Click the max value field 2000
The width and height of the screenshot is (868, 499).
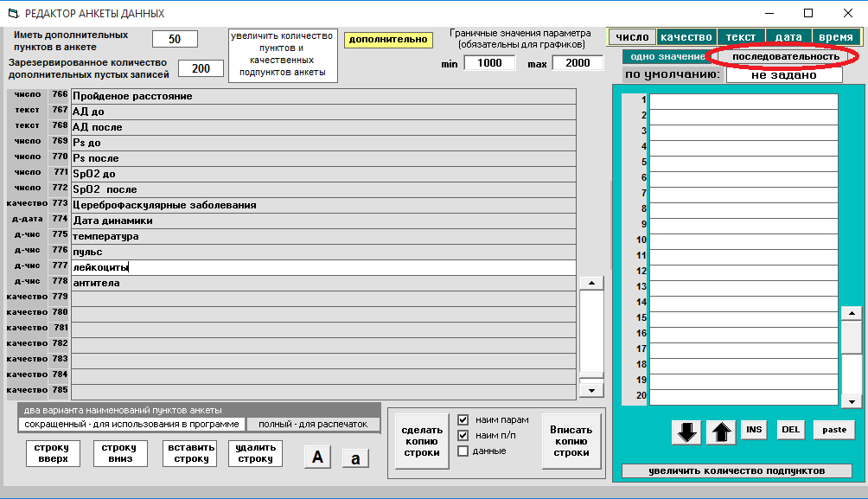577,63
